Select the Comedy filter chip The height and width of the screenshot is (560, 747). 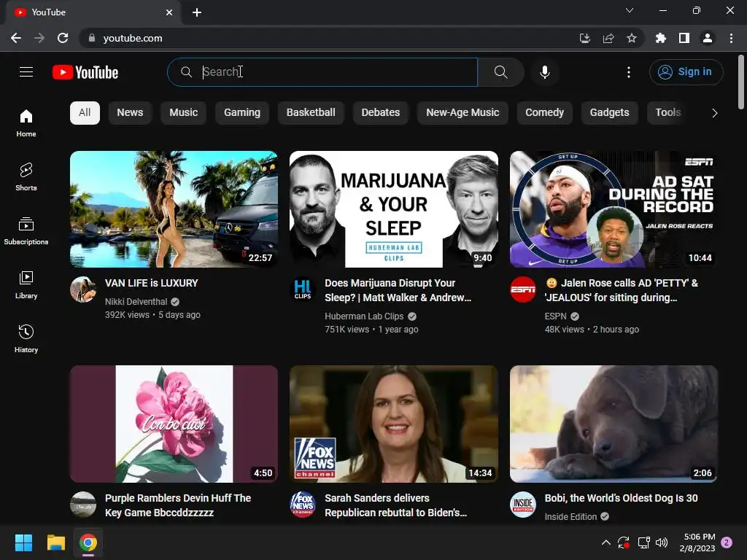[x=544, y=113]
